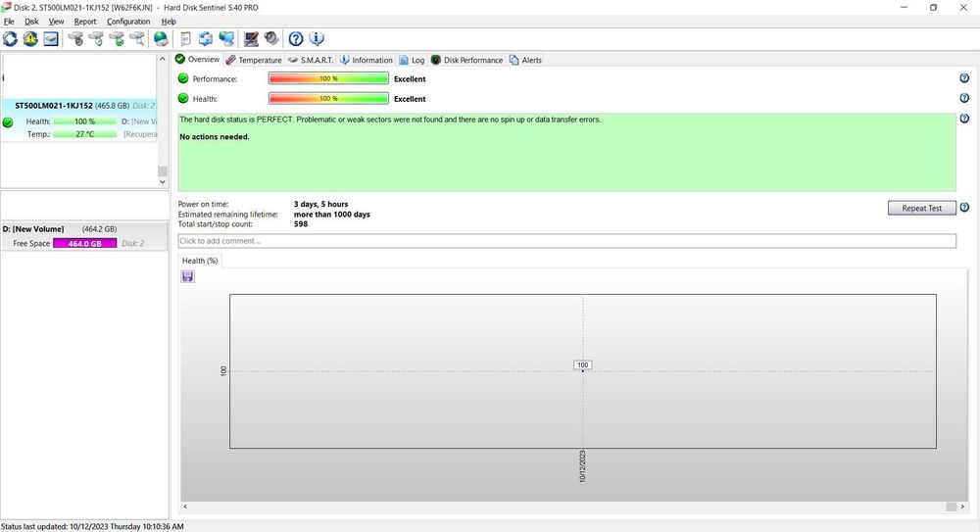
Task: Click the 'more than 1000 days' lifetime value
Action: 332,214
